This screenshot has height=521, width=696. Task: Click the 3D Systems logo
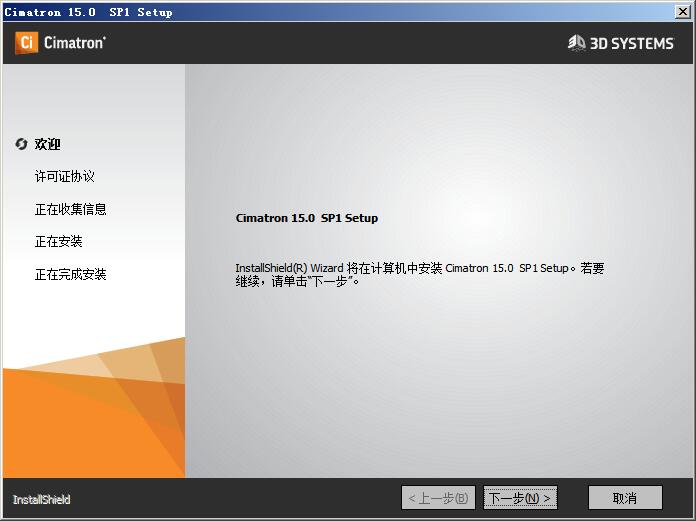(x=621, y=43)
